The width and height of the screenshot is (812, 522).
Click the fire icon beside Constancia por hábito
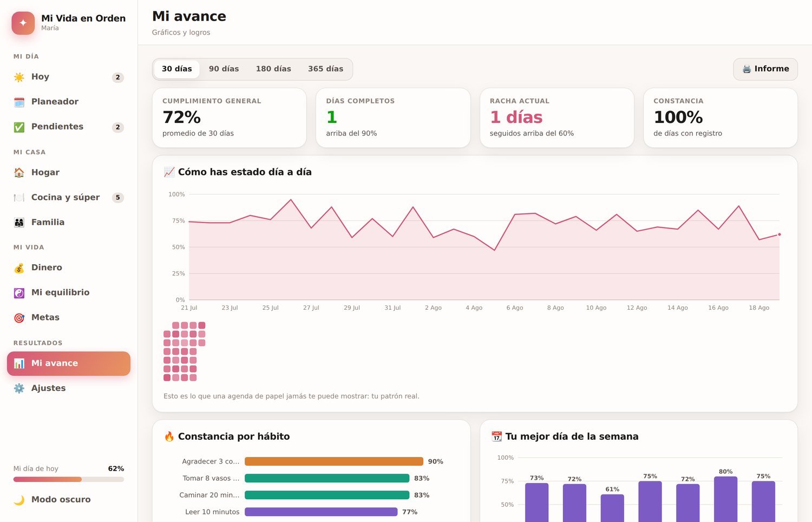pos(169,436)
